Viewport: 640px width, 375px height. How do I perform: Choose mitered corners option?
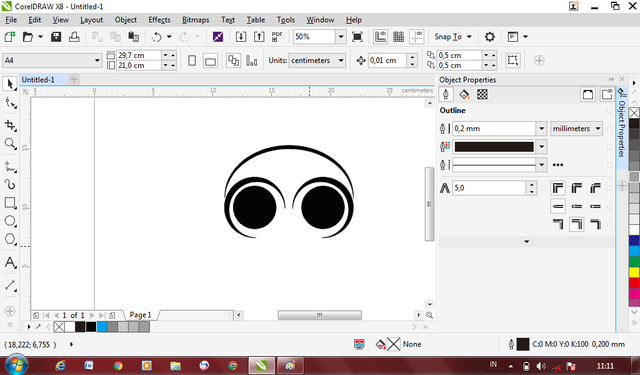click(x=558, y=188)
